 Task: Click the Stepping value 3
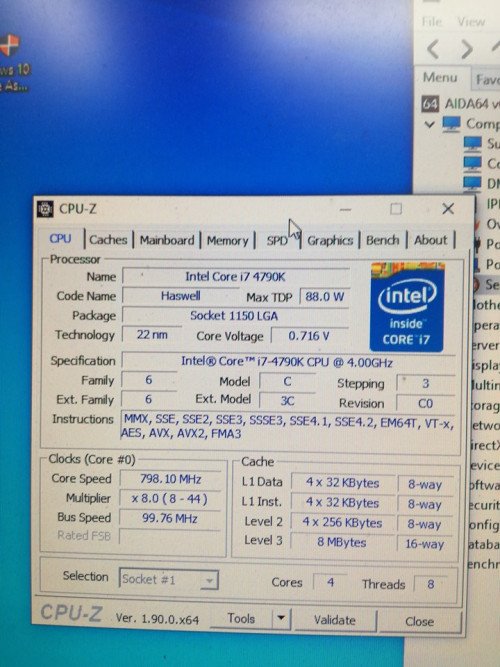(x=425, y=383)
